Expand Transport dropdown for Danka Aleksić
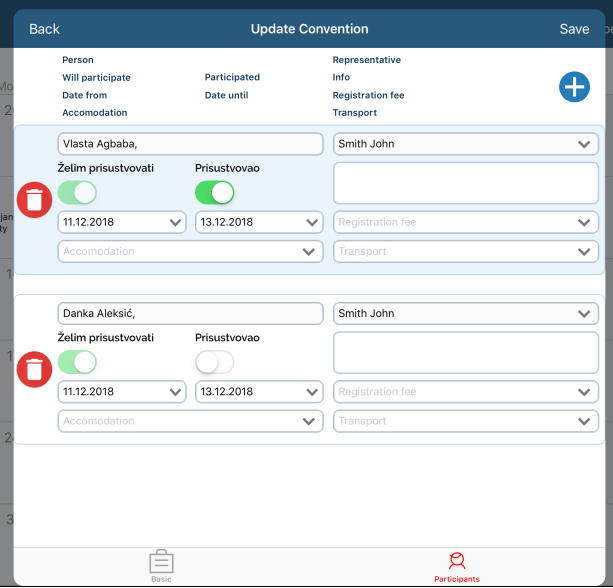Viewport: 613px width, 588px height. point(465,422)
